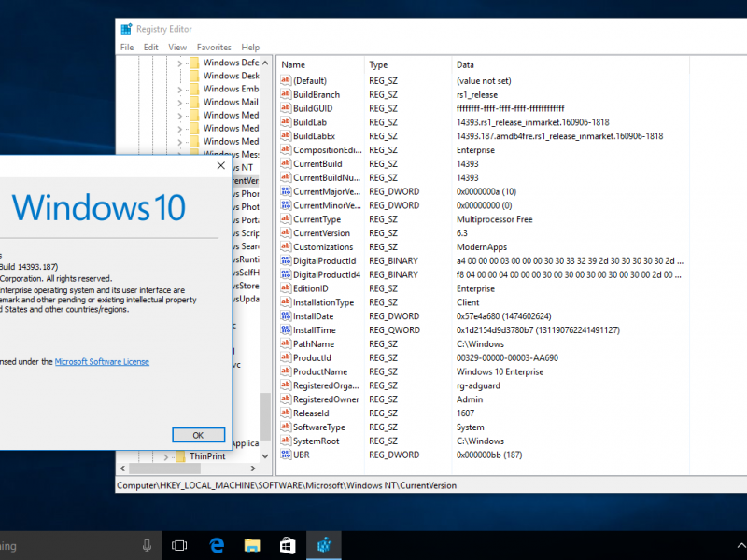This screenshot has height=560, width=747.
Task: Click the data '00329-00000-00003-AA690'
Action: pos(507,357)
